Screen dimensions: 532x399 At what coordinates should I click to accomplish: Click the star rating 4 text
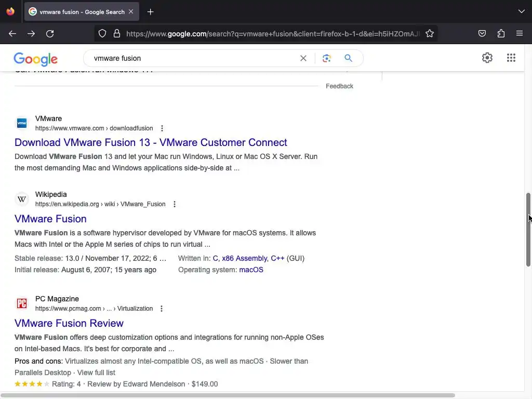[66, 384]
